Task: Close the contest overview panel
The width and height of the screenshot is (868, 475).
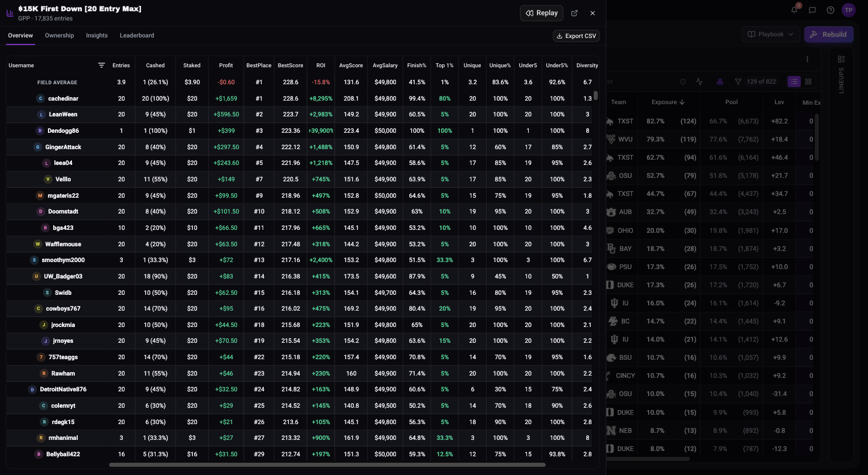Action: coord(593,13)
